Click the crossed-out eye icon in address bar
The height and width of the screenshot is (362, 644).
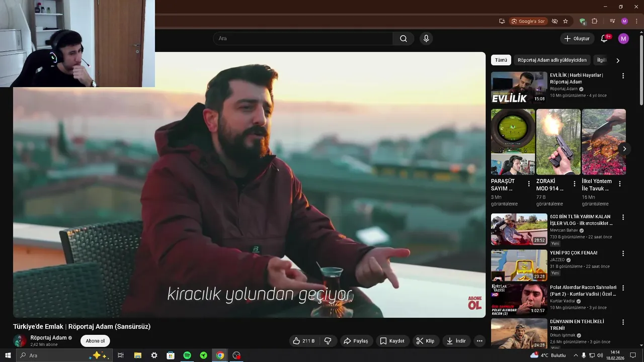pyautogui.click(x=554, y=21)
